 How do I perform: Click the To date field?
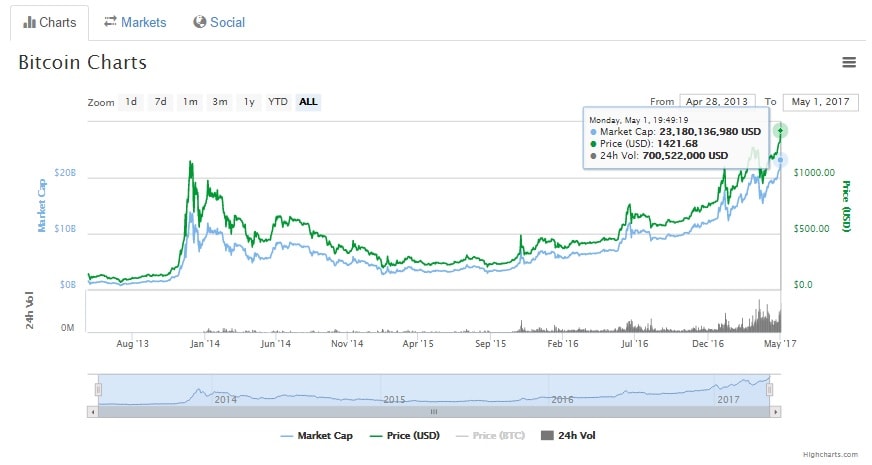tap(820, 102)
